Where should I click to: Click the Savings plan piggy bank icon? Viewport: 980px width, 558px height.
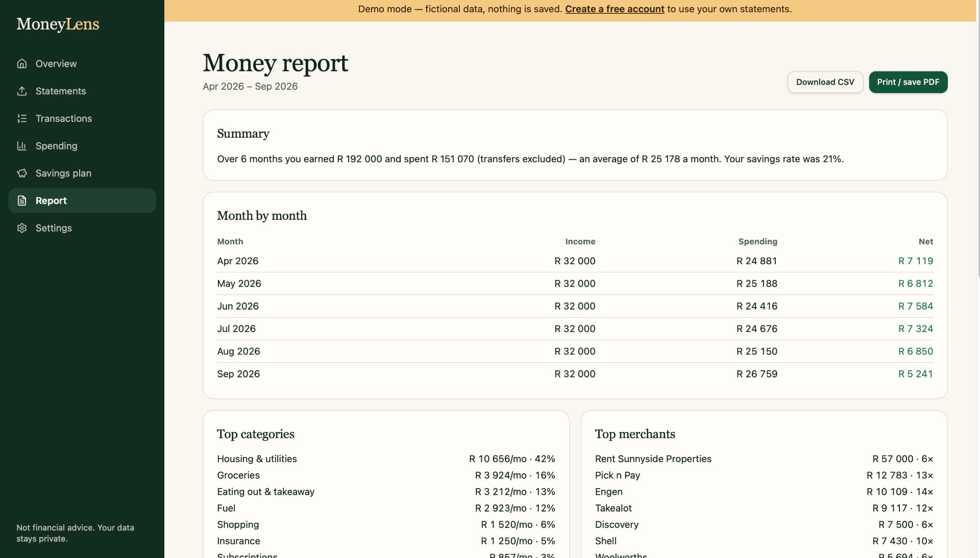22,173
